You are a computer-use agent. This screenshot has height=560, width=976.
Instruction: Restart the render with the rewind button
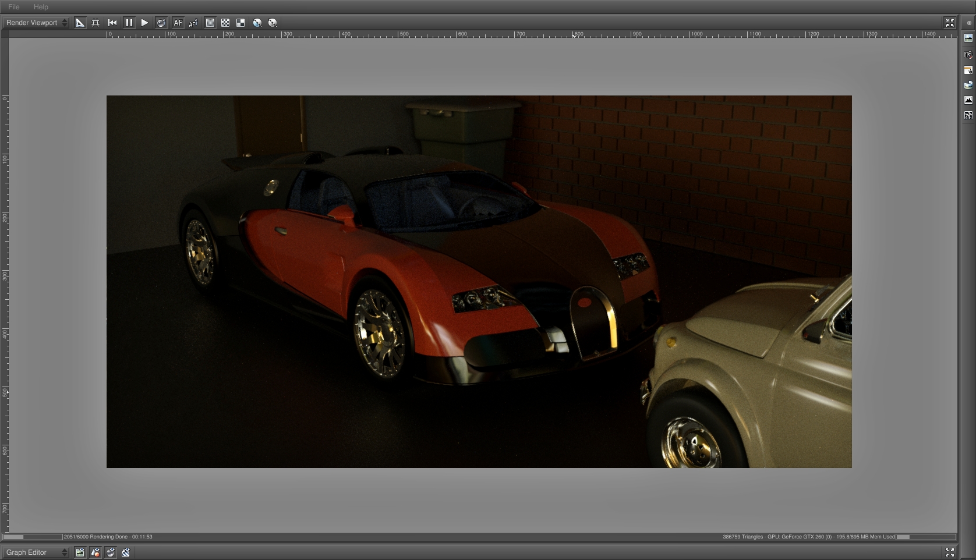click(x=112, y=23)
